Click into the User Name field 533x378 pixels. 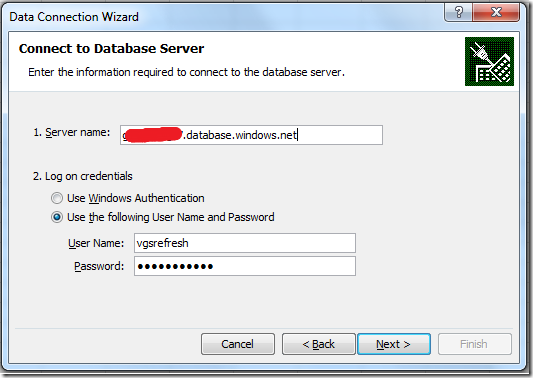pyautogui.click(x=245, y=243)
